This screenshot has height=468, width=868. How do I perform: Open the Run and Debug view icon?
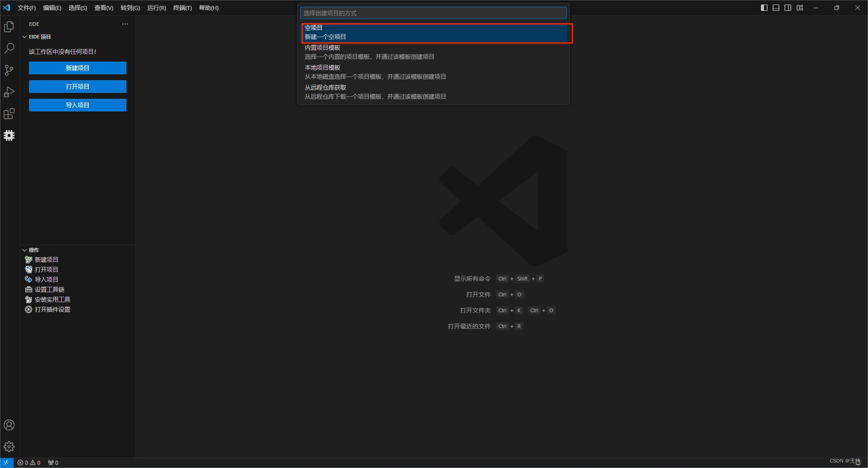click(x=9, y=92)
